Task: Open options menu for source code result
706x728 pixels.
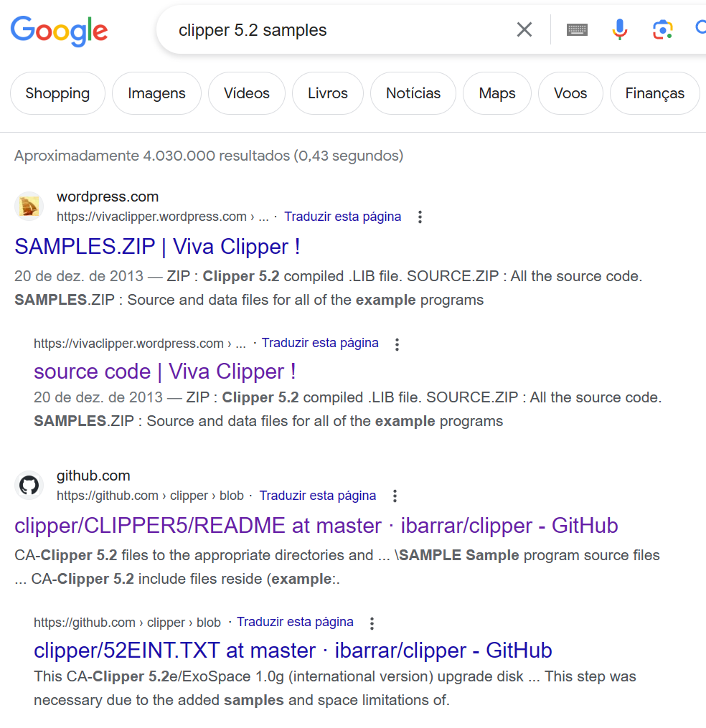Action: point(397,344)
